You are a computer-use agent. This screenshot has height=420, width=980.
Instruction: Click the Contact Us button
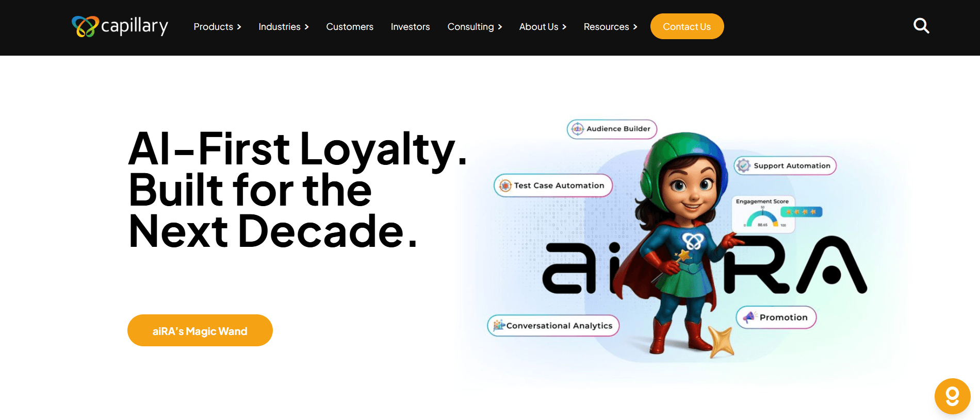(687, 26)
